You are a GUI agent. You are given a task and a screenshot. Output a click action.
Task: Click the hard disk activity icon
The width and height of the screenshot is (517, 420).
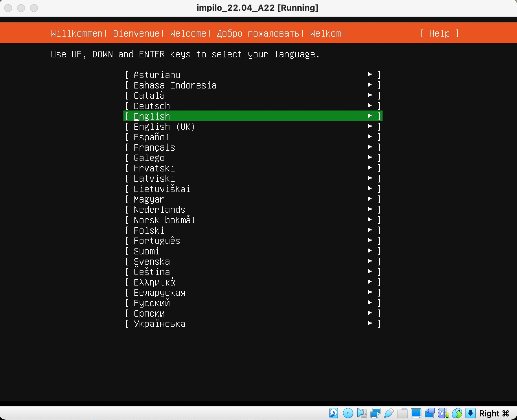tap(334, 413)
